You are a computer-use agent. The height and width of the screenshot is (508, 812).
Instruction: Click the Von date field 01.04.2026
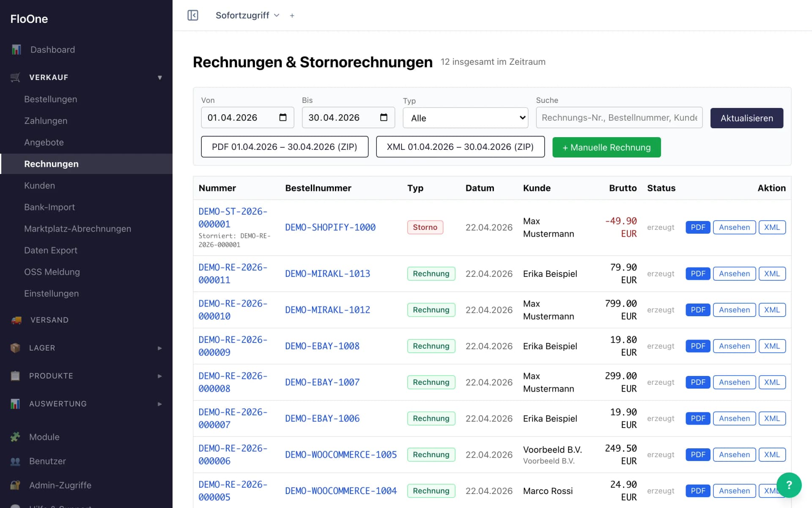point(247,118)
